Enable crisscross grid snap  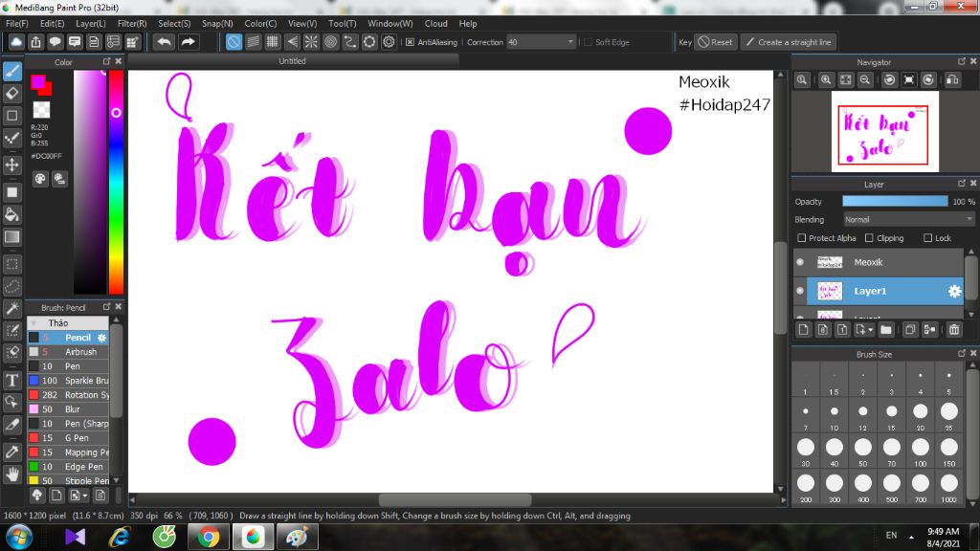coord(273,42)
